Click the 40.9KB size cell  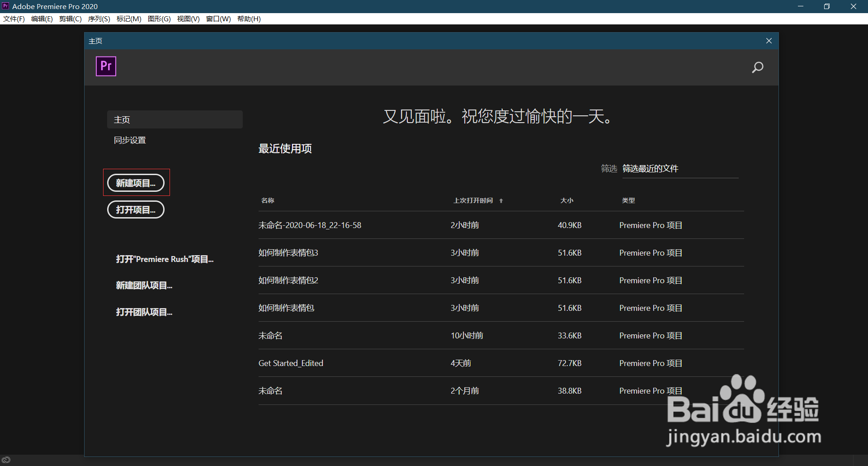coord(570,225)
